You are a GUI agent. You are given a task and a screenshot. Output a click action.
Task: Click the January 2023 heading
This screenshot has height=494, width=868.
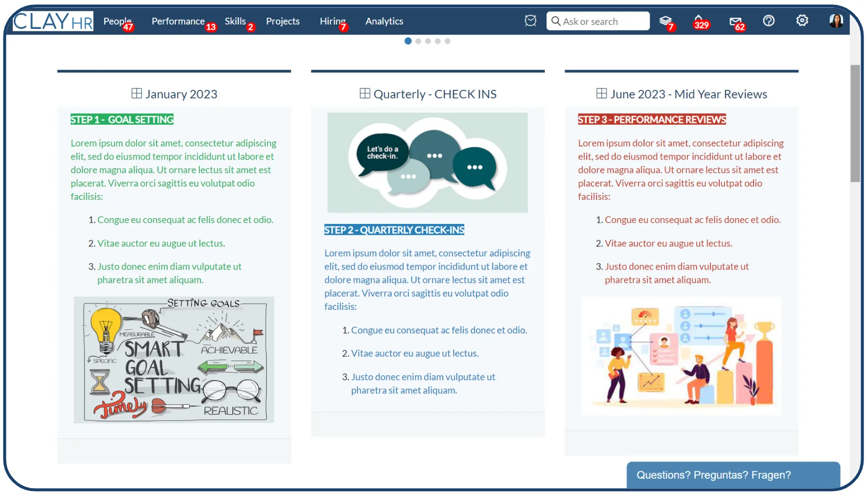click(x=181, y=94)
